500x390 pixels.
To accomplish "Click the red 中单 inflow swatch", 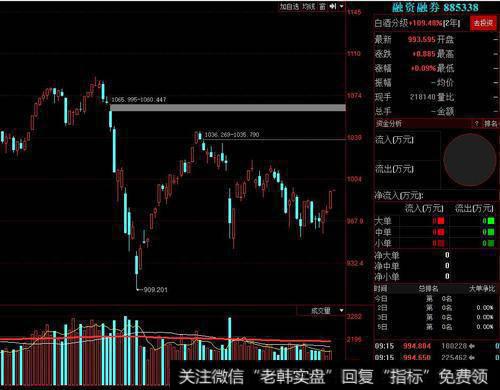I will coord(440,232).
